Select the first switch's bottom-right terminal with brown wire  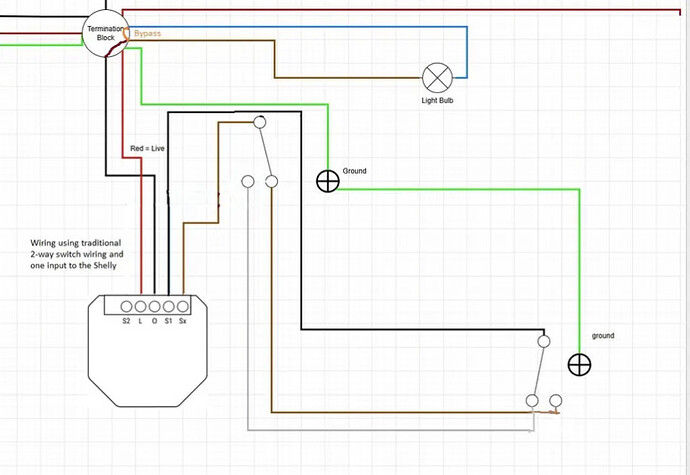pyautogui.click(x=272, y=181)
